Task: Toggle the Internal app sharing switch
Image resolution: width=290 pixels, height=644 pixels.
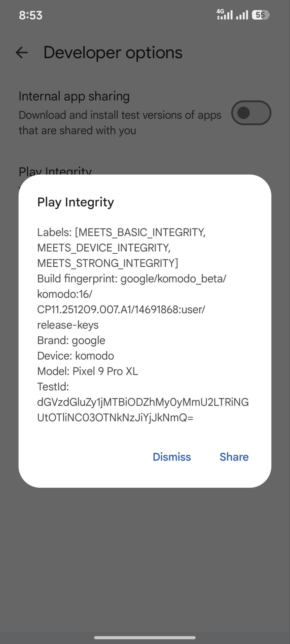Action: pos(251,113)
